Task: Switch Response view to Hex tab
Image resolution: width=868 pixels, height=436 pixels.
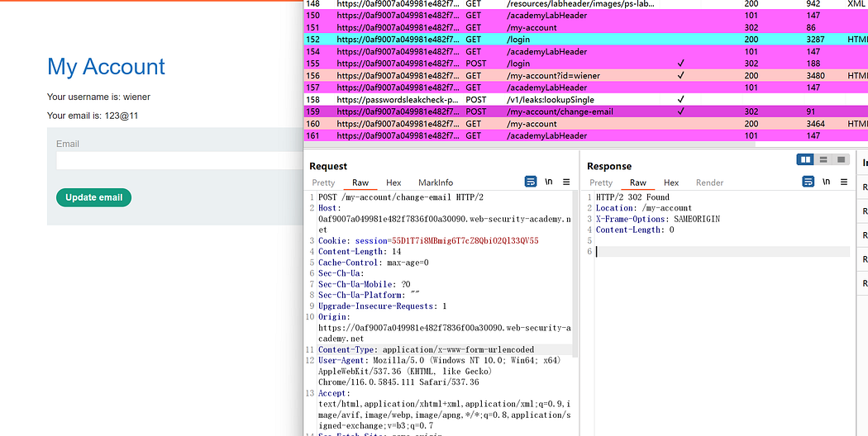Action: pos(671,182)
